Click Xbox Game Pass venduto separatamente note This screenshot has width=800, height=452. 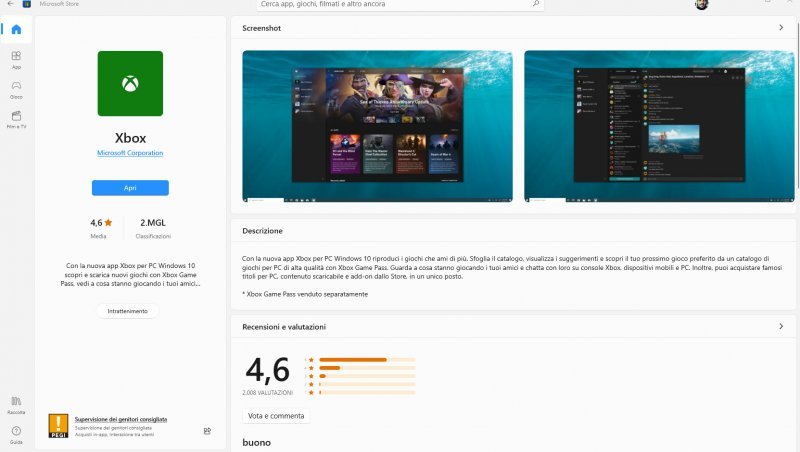(305, 294)
